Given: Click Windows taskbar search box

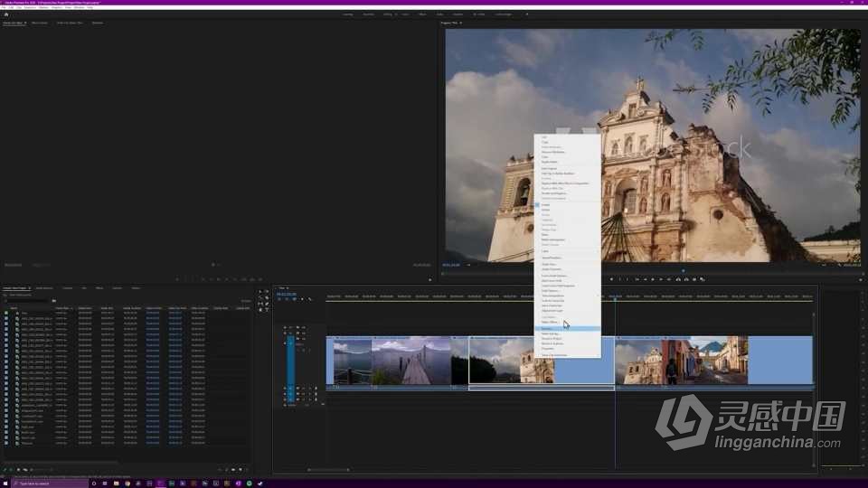Looking at the screenshot, I should tap(50, 483).
